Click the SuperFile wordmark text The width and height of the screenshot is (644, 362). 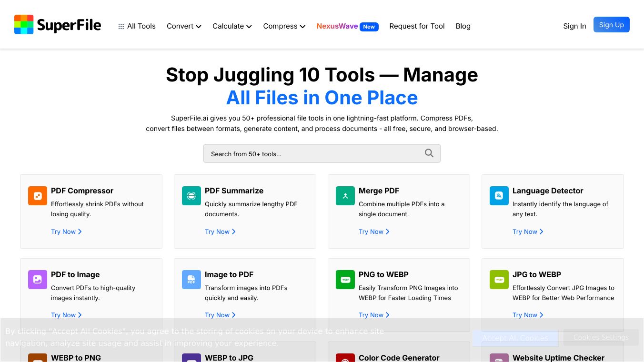[69, 25]
